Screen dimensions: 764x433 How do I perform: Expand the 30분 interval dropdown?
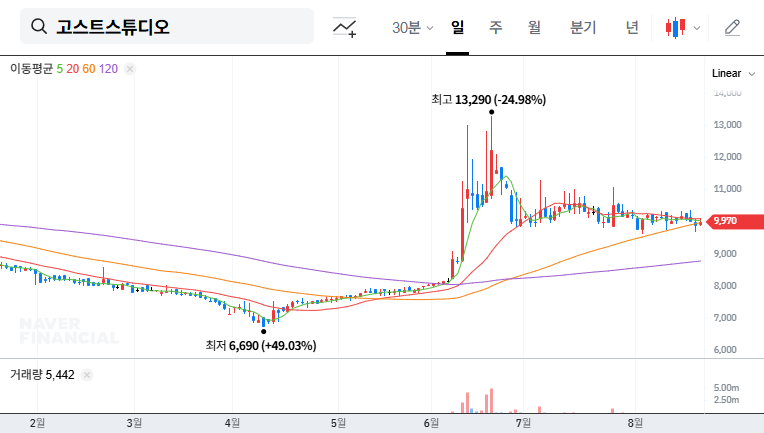point(412,28)
